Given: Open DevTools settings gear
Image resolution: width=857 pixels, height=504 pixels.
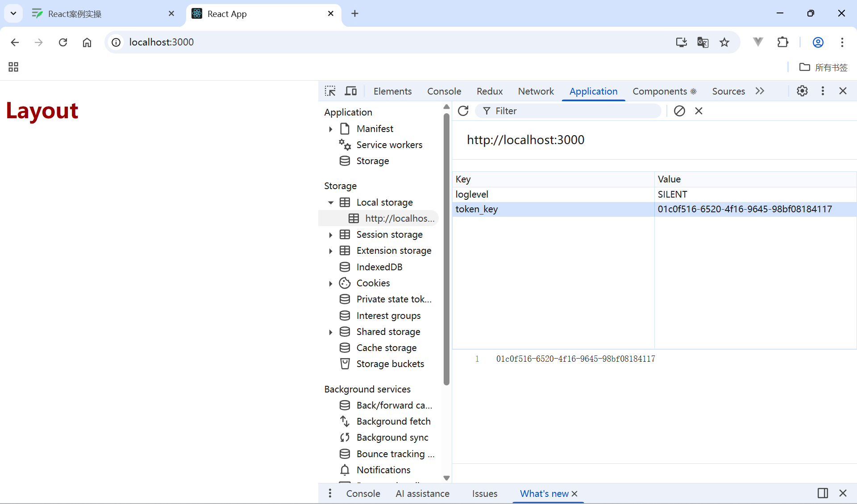Looking at the screenshot, I should tap(802, 91).
